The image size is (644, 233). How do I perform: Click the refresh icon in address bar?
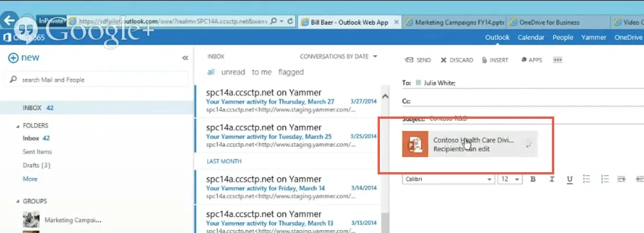click(x=290, y=21)
